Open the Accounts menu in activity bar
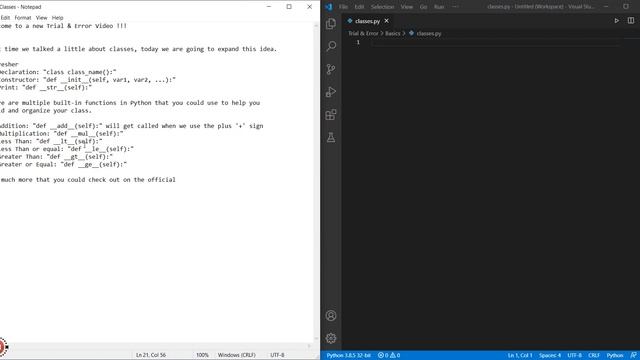Viewport: 640px width, 360px height. pos(331,316)
